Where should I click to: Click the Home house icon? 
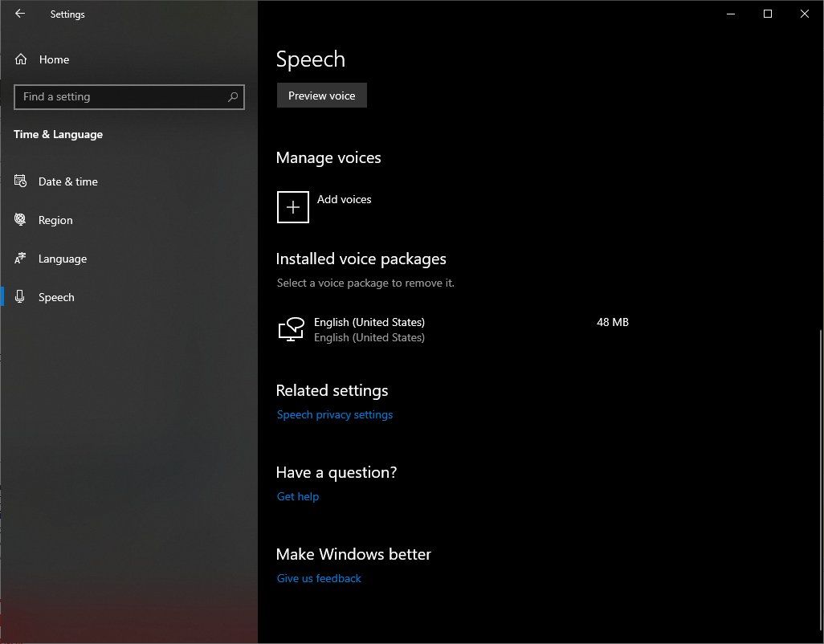[x=21, y=59]
